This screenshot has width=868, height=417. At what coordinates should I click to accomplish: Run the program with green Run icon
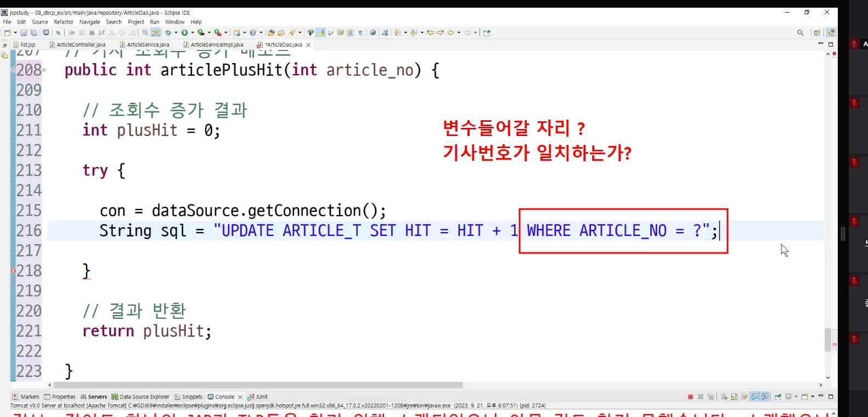point(185,33)
